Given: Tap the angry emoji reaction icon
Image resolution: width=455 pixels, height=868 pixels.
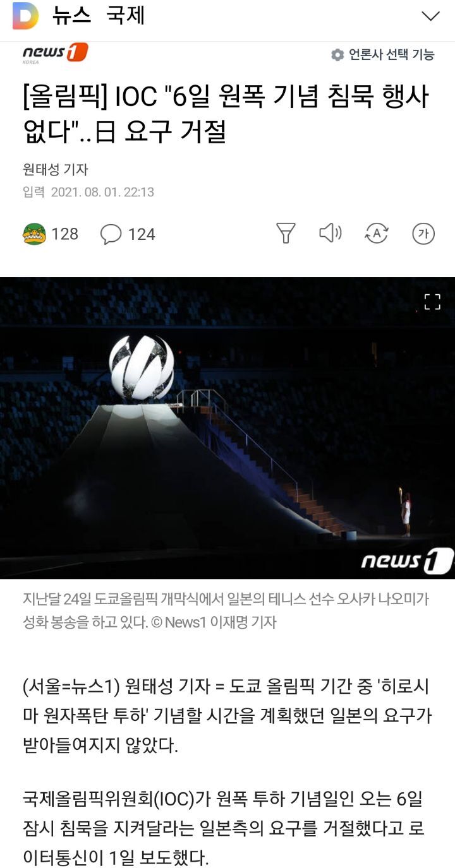Looking at the screenshot, I should [34, 234].
